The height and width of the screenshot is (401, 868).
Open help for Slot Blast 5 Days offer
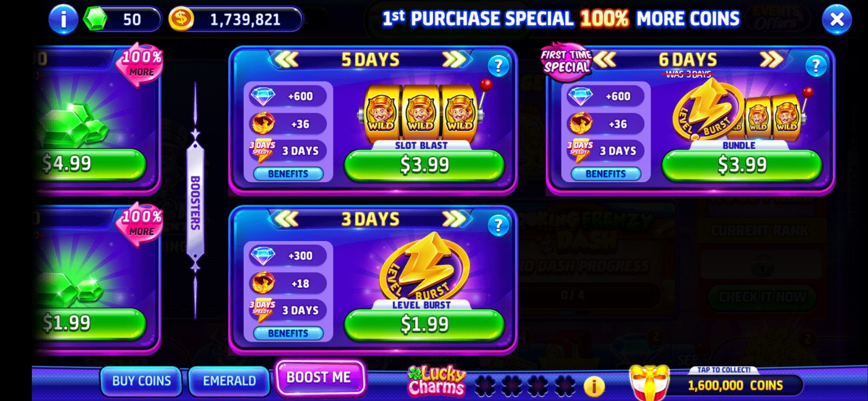(498, 66)
